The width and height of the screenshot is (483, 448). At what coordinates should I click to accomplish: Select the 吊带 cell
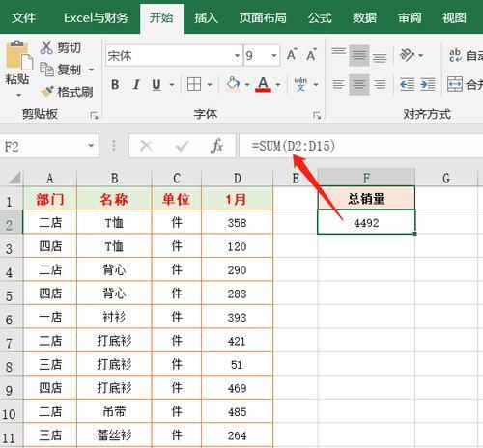point(114,411)
